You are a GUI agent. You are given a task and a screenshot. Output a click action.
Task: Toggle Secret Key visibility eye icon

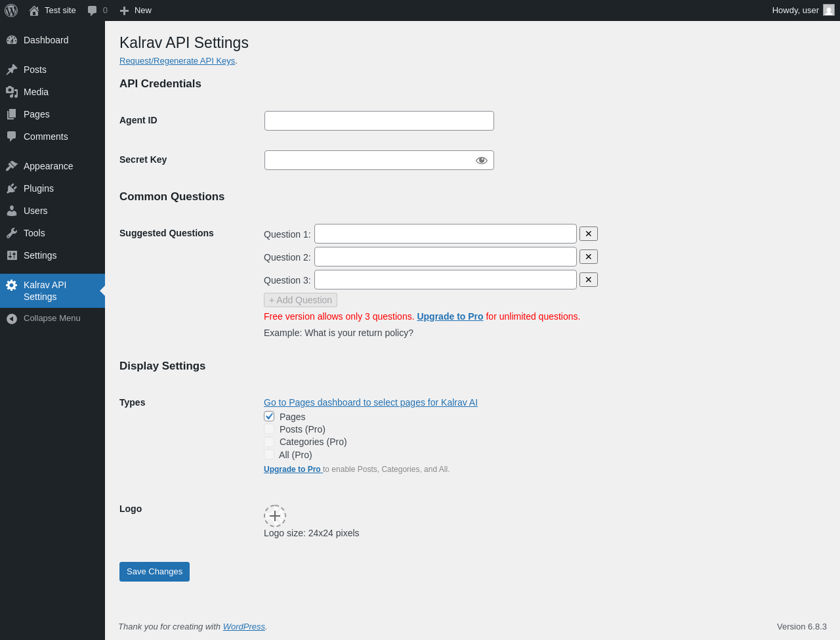click(x=482, y=160)
